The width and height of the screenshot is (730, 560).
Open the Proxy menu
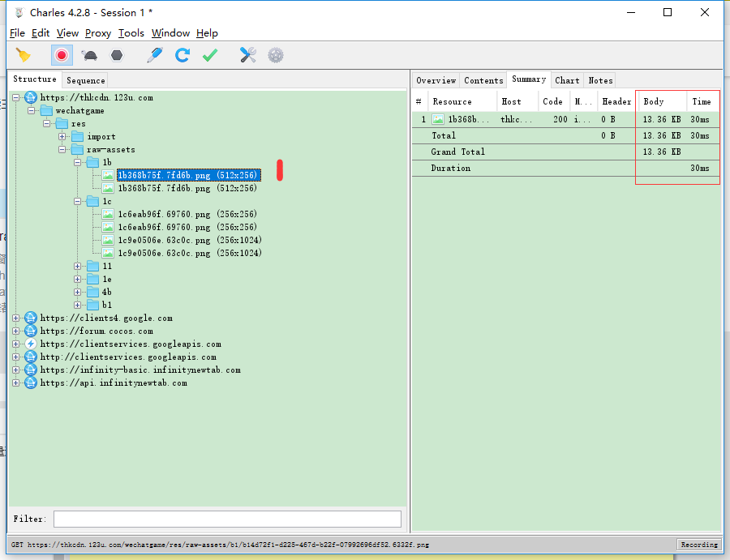coord(98,33)
